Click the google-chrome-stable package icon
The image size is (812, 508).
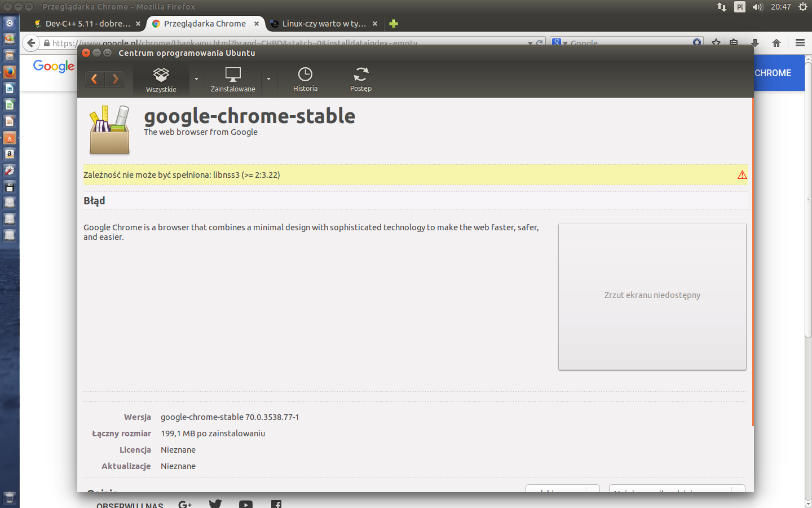click(110, 130)
